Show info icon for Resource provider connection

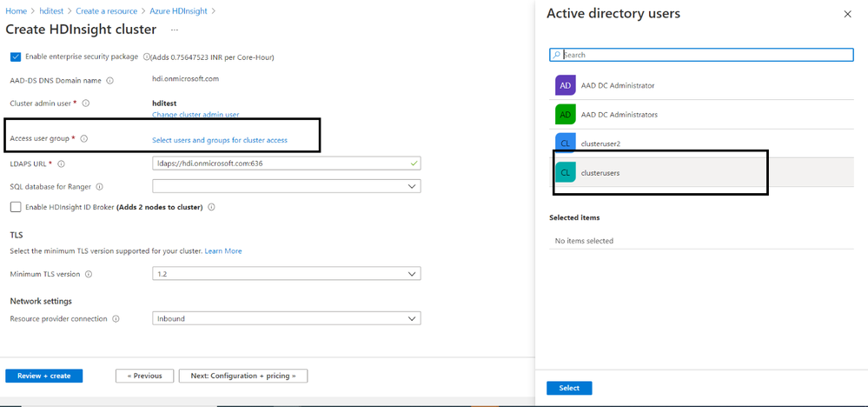[116, 319]
